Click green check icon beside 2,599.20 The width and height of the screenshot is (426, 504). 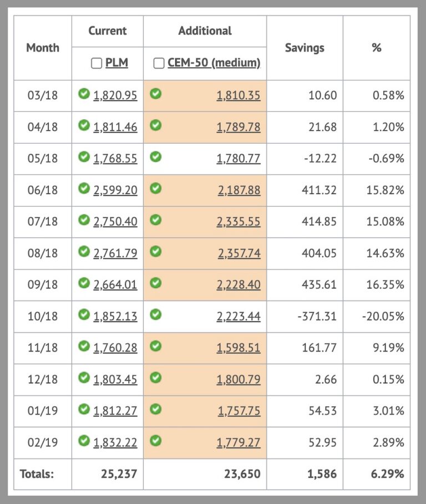click(84, 189)
